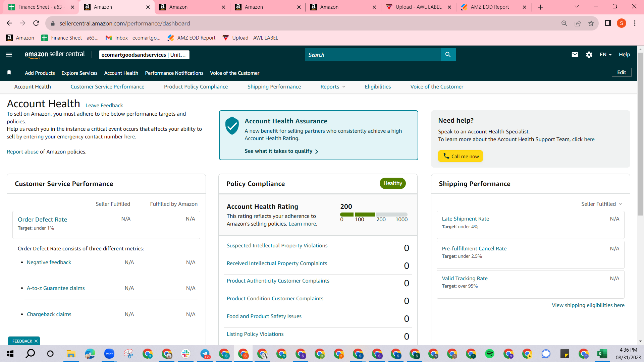Open the Windows Start menu
The height and width of the screenshot is (362, 644).
pyautogui.click(x=10, y=354)
